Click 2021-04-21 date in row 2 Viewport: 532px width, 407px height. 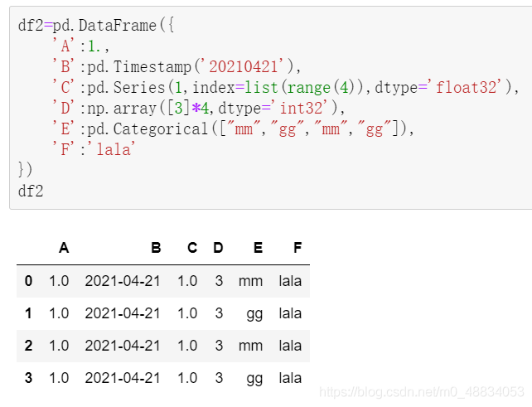123,346
